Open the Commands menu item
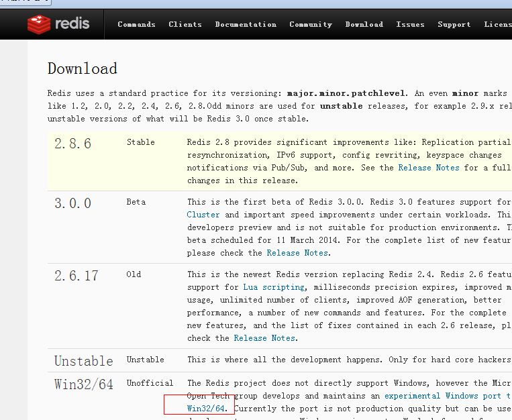The image size is (512, 420). click(136, 24)
